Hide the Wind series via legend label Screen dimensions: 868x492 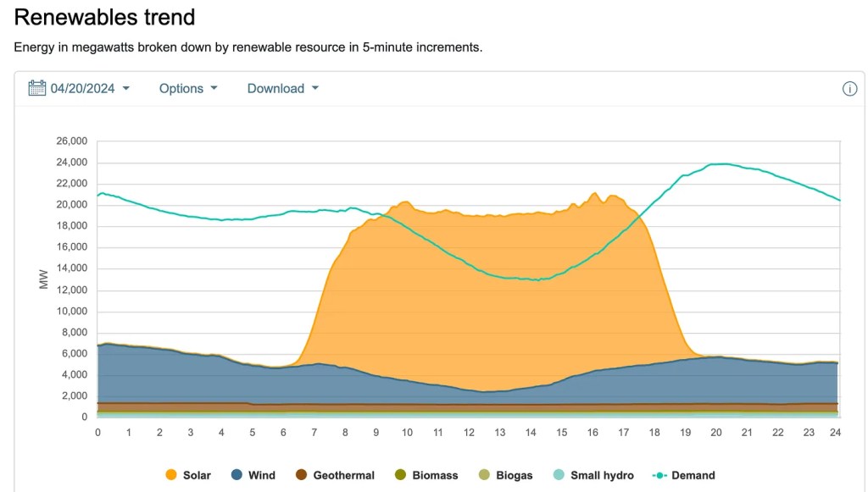(261, 475)
